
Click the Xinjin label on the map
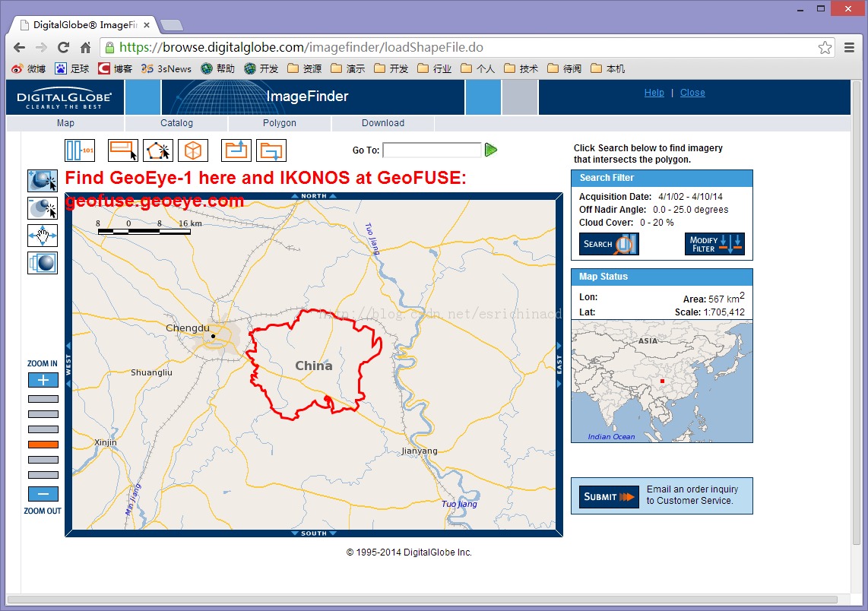tap(105, 442)
